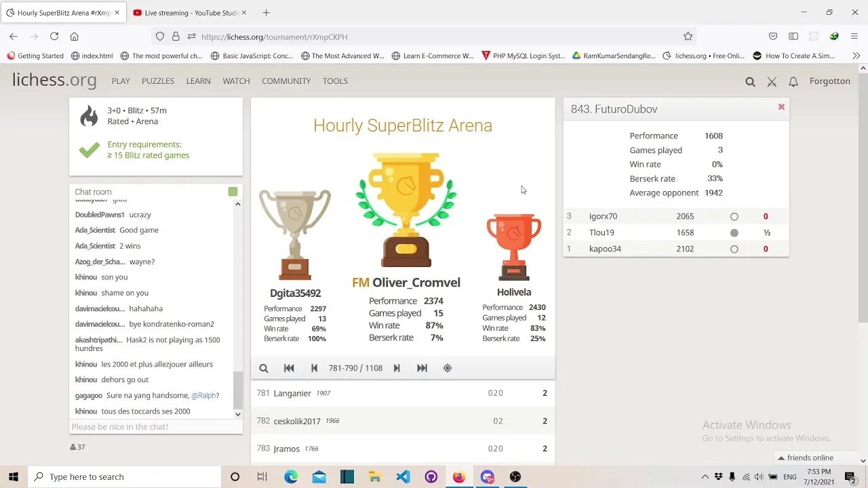Open challenges crossed-swords icon
Image resolution: width=868 pixels, height=488 pixels.
pos(772,81)
